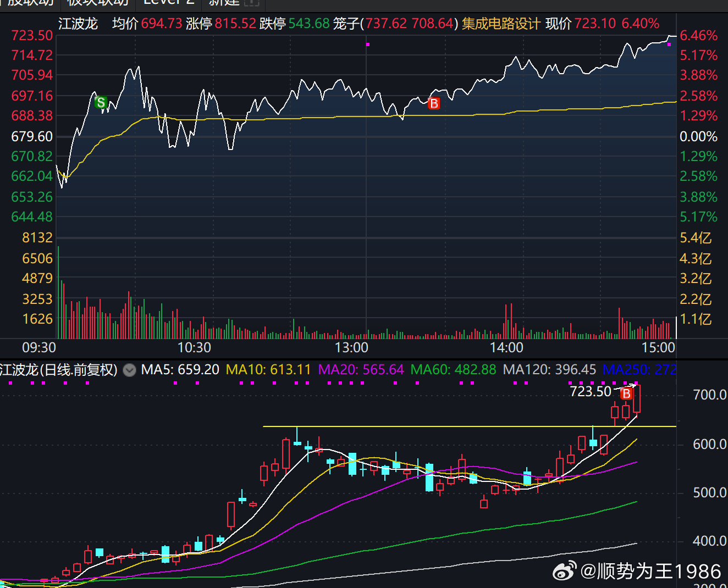Select the MA60: 482.88 indicator label
Screen dimensions: 728x588
click(453, 370)
